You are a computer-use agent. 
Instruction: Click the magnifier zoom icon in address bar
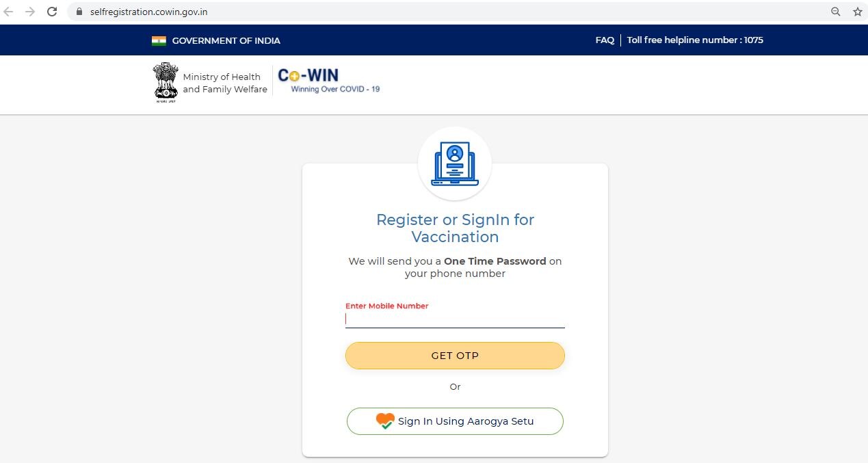[835, 12]
